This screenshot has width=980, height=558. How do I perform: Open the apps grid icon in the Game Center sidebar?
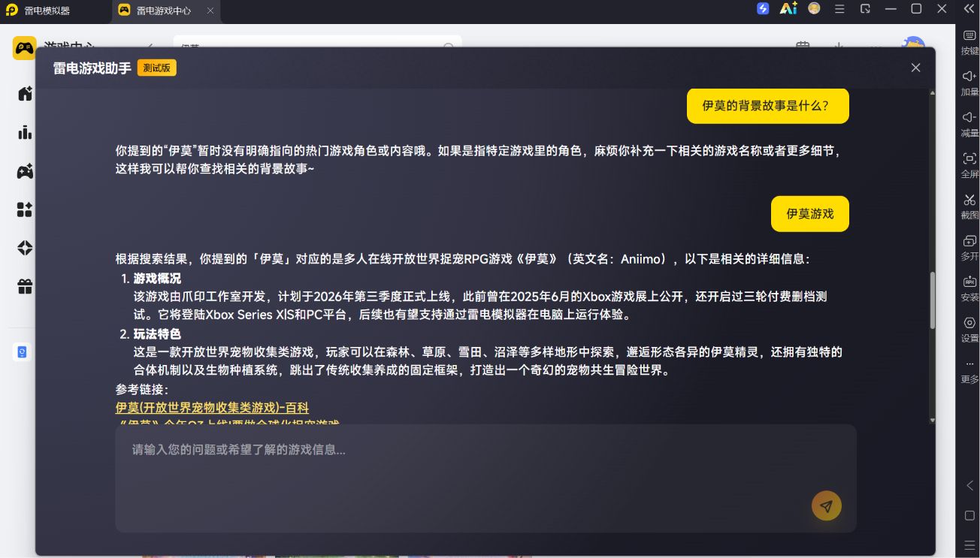(25, 210)
